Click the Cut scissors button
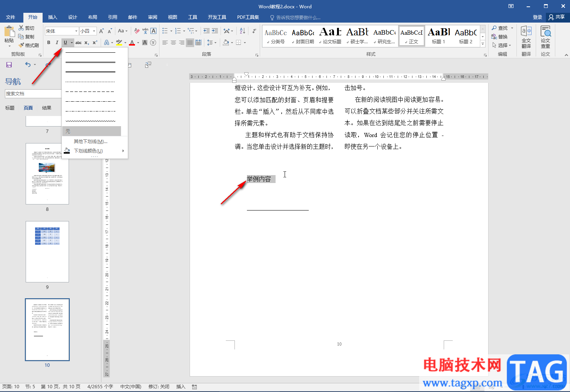This screenshot has height=392, width=570. [26, 28]
